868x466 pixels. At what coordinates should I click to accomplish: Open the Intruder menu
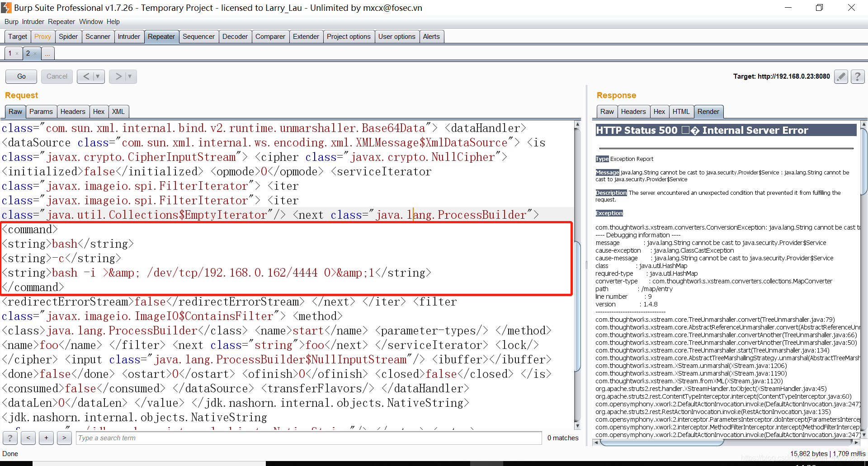tap(33, 22)
